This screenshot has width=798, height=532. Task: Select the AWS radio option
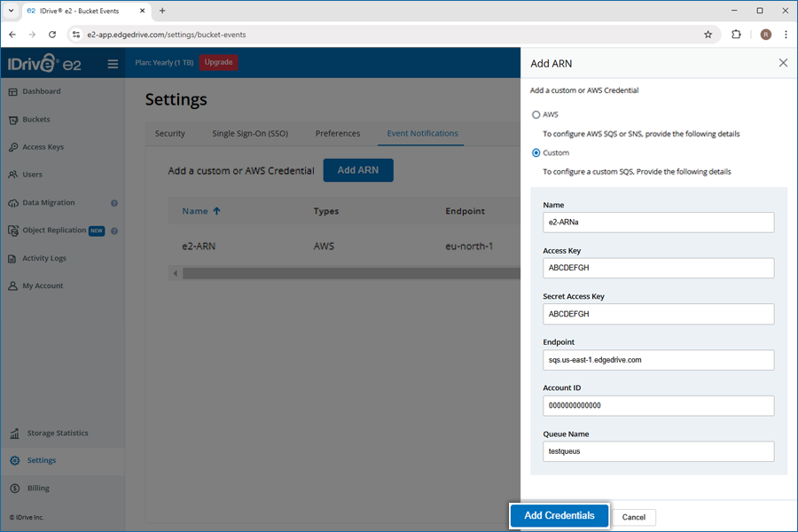point(536,114)
